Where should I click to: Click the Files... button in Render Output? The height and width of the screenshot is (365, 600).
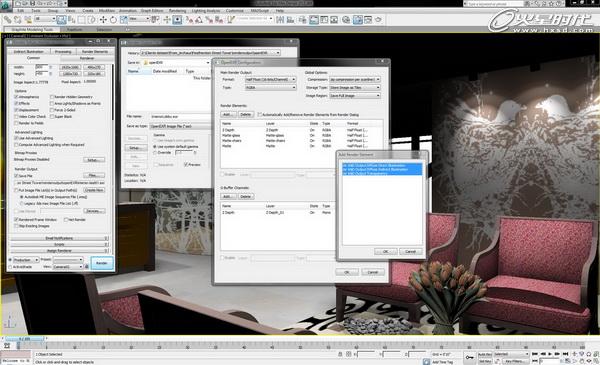[94, 175]
